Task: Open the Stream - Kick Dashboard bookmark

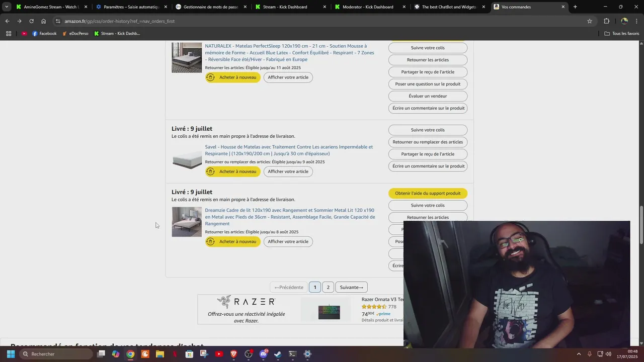Action: tap(117, 34)
